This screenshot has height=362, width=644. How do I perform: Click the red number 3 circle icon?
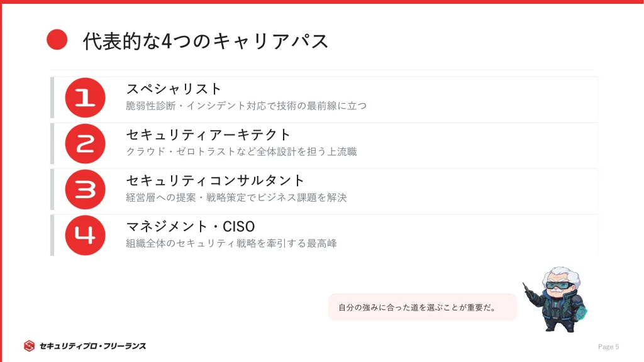pos(85,189)
